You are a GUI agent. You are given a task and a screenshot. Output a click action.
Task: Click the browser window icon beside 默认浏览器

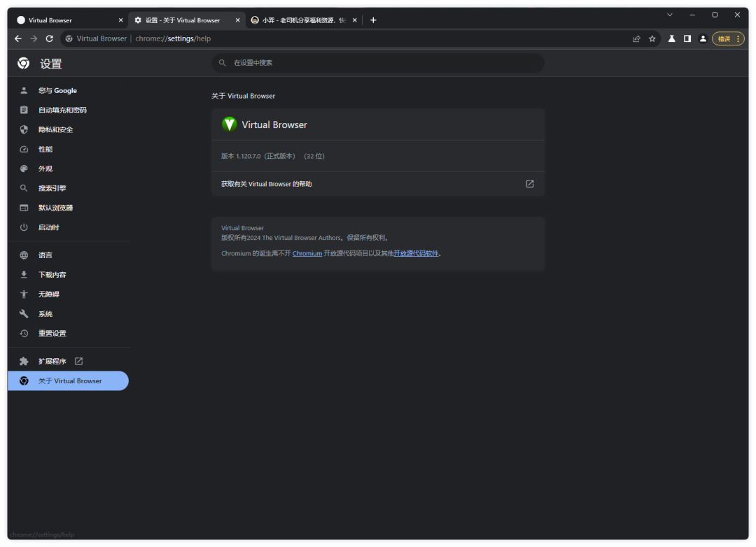click(x=24, y=208)
